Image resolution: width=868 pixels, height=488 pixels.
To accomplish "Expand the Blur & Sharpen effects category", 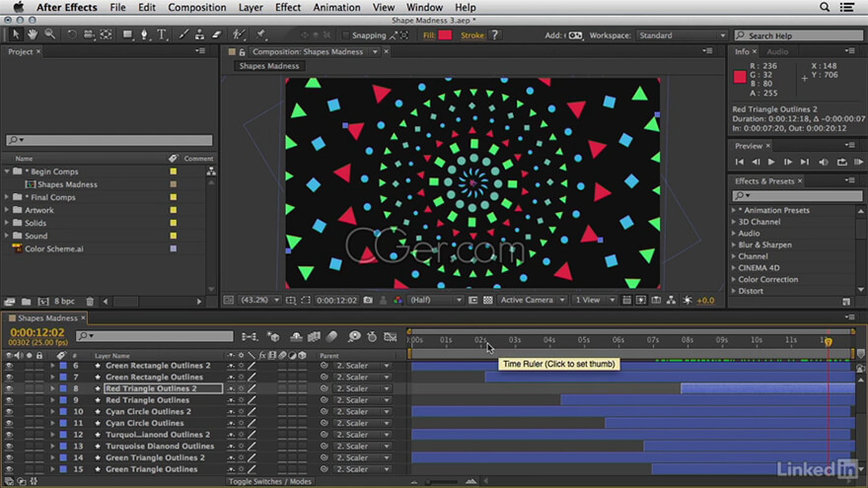I will (734, 244).
